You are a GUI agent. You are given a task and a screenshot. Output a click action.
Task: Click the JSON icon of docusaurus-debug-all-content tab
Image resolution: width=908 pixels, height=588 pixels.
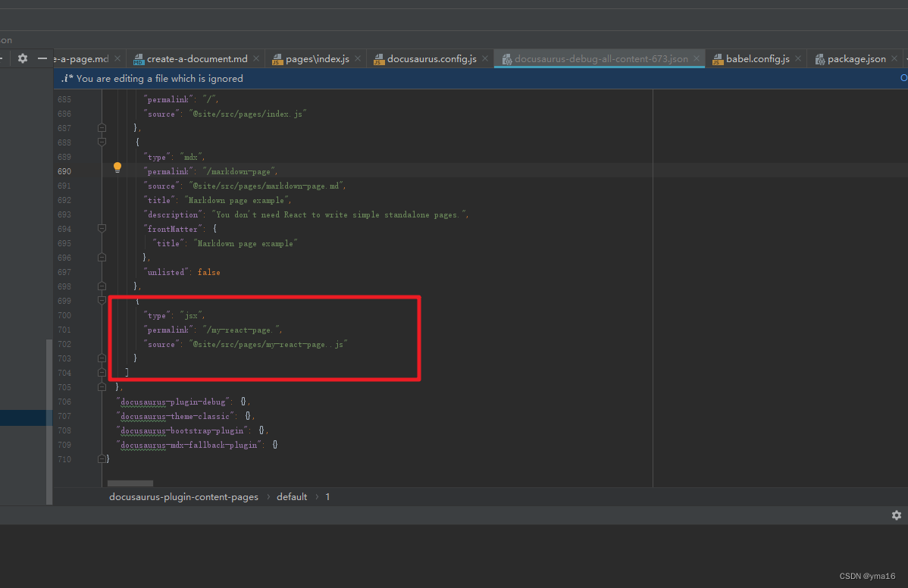tap(507, 59)
